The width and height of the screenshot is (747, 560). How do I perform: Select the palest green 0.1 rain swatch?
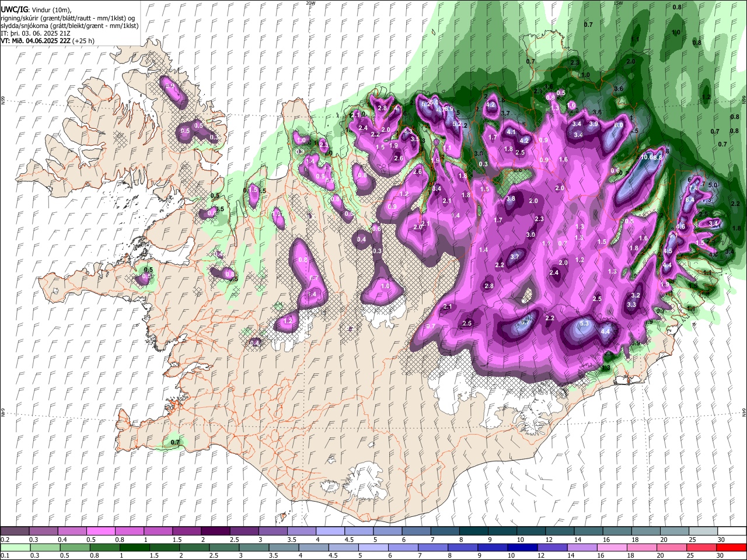point(15,547)
